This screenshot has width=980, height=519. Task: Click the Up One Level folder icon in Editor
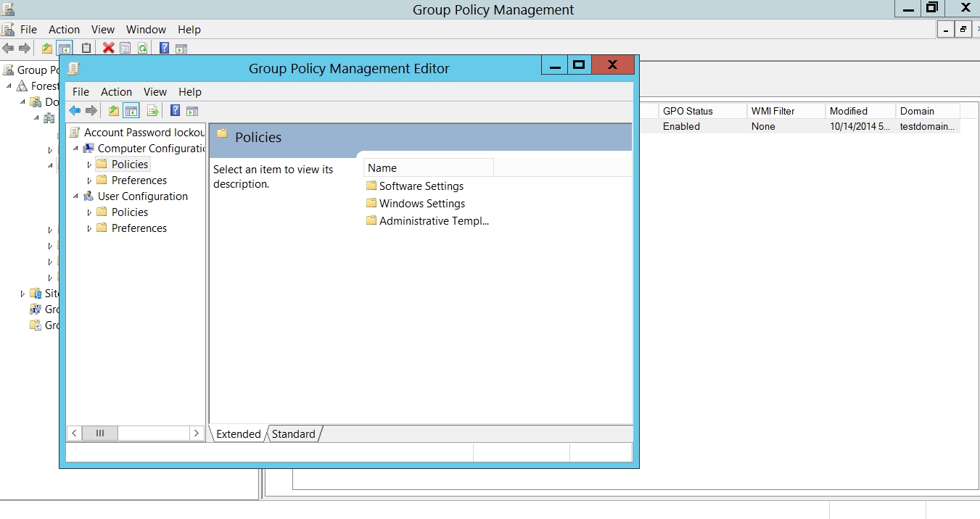[114, 111]
